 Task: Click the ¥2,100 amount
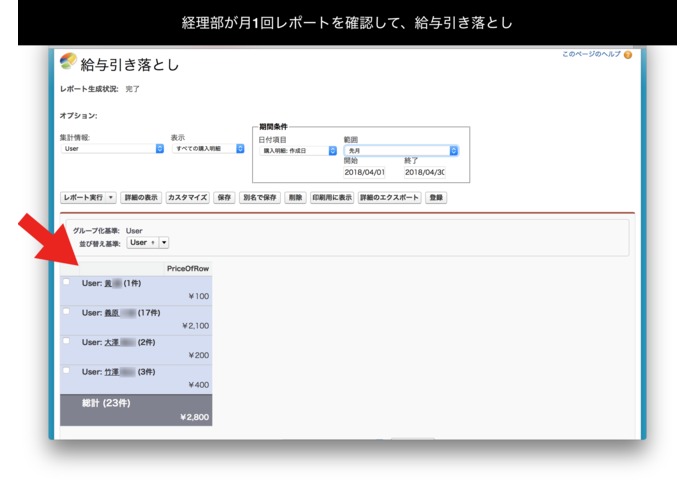pos(195,326)
